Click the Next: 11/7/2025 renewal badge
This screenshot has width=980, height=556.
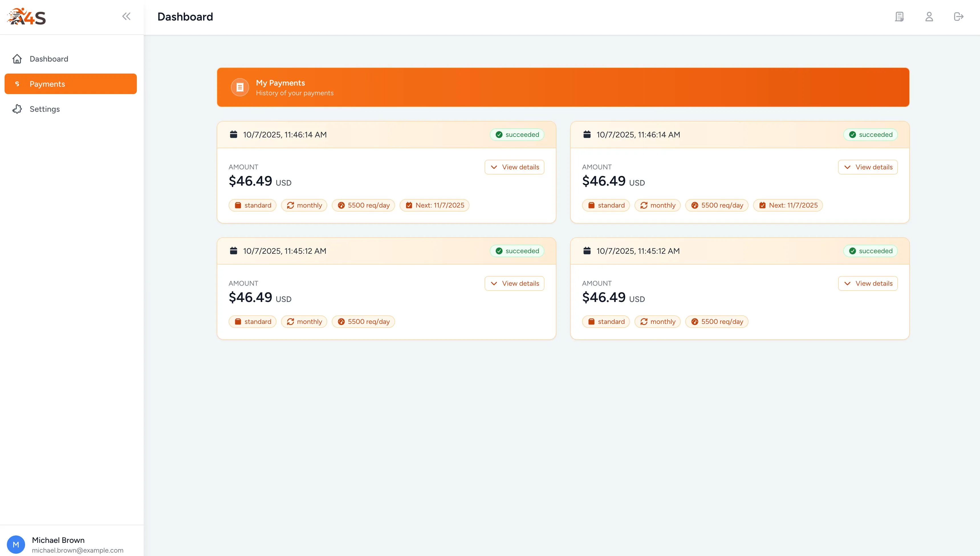click(x=434, y=205)
